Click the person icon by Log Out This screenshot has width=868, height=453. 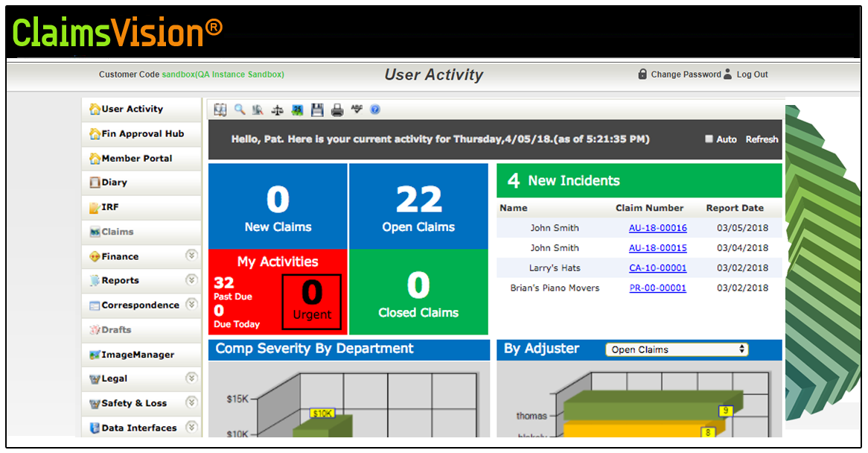(x=728, y=74)
